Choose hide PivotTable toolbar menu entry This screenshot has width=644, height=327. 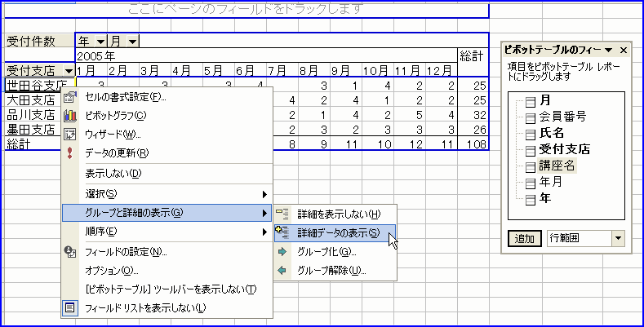tap(167, 289)
